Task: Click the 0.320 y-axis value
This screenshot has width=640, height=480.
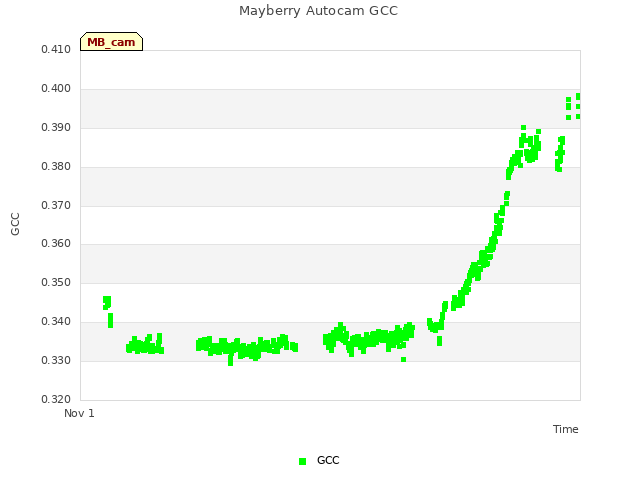Action: click(56, 399)
